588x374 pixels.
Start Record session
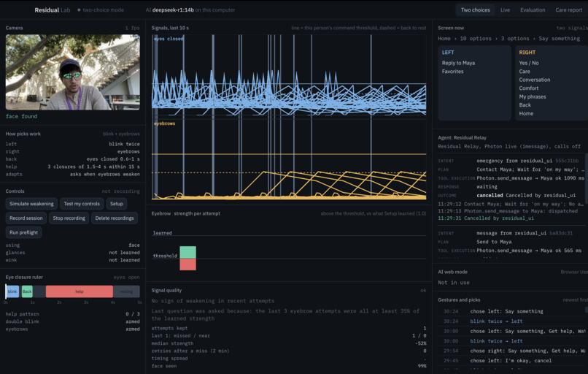(26, 218)
